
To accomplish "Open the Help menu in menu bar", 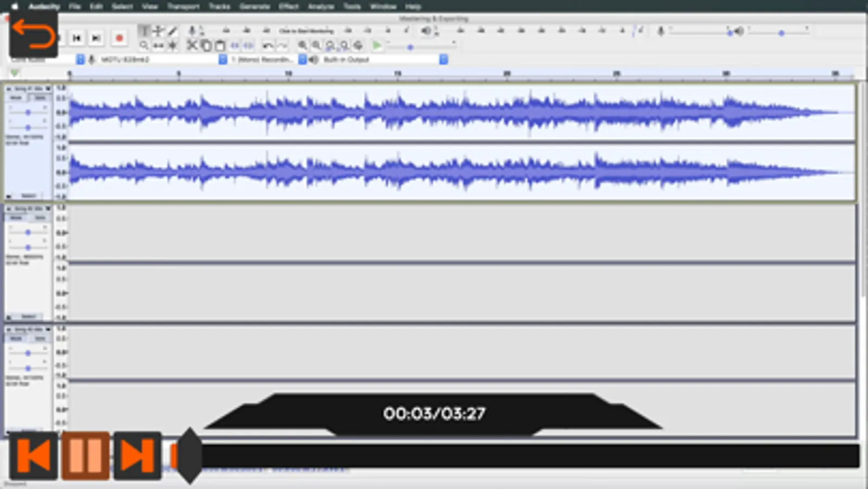I will click(x=413, y=6).
